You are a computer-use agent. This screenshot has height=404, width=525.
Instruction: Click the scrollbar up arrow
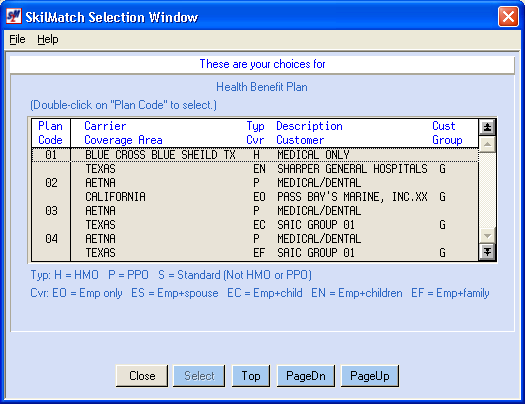point(487,144)
